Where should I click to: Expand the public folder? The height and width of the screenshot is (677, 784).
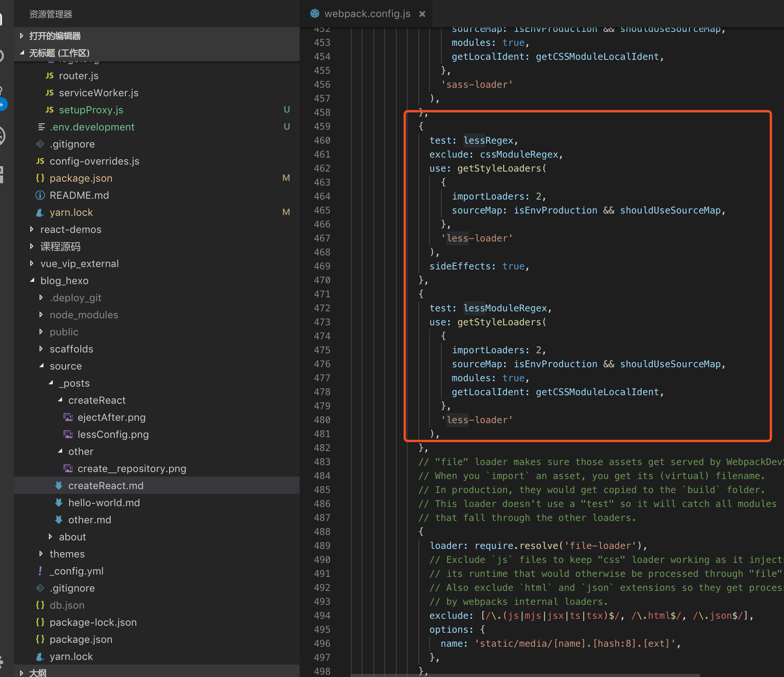click(x=41, y=332)
